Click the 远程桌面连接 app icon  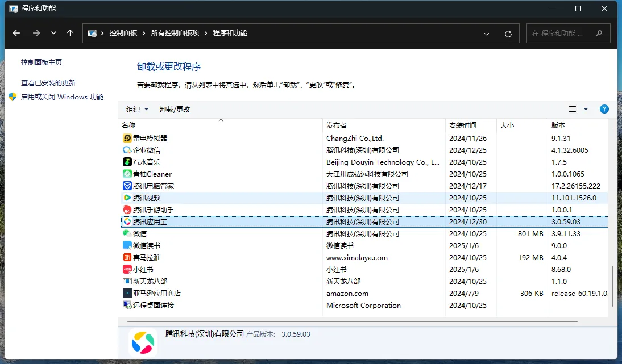pyautogui.click(x=127, y=305)
